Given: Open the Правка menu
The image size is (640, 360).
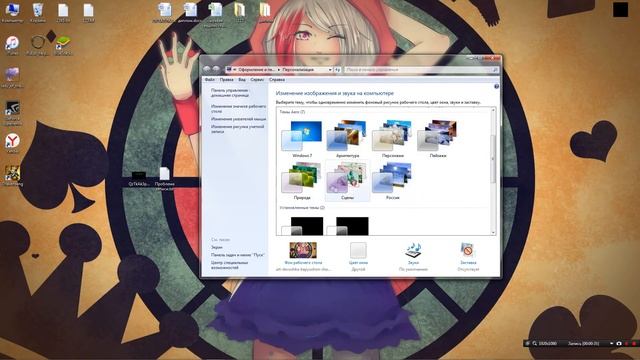Looking at the screenshot, I should point(227,80).
